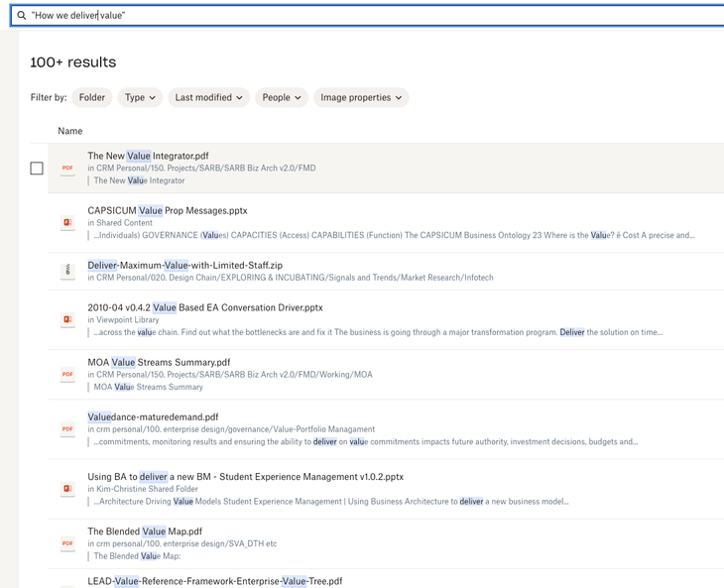
Task: Click PowerPoint icon for Using BA to deliver file
Action: (x=67, y=489)
